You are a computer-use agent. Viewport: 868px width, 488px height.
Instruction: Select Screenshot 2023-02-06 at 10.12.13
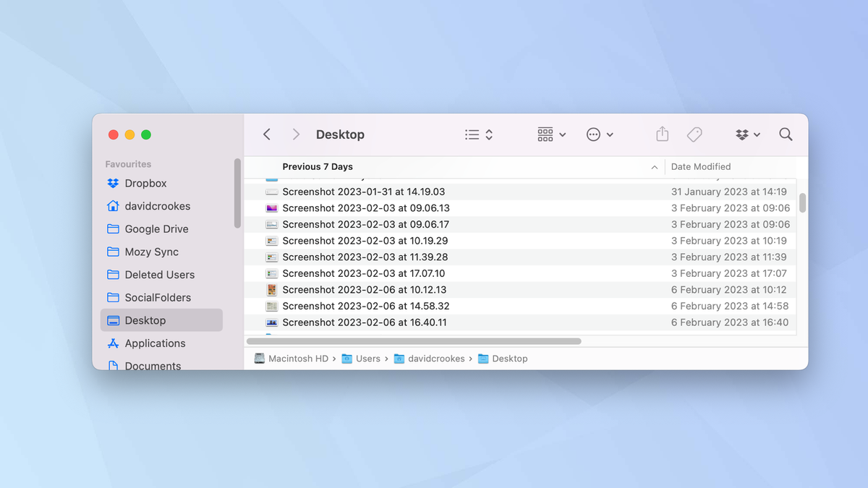[x=365, y=289]
